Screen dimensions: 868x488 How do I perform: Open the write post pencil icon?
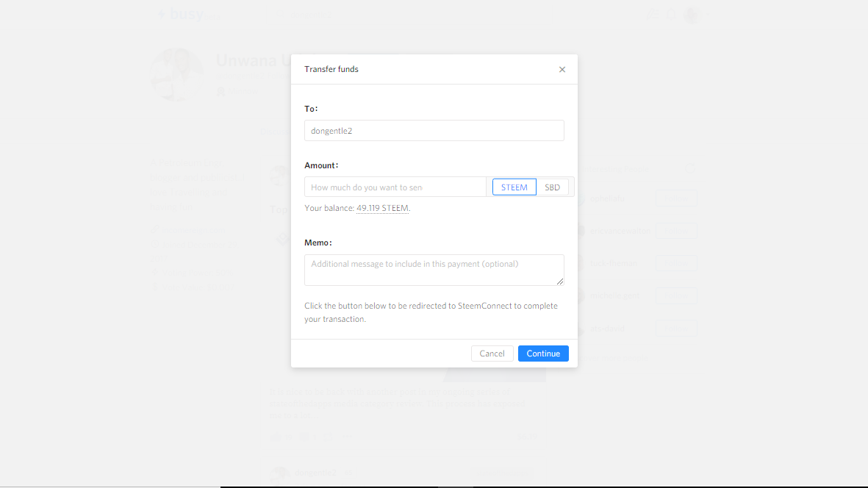(652, 14)
